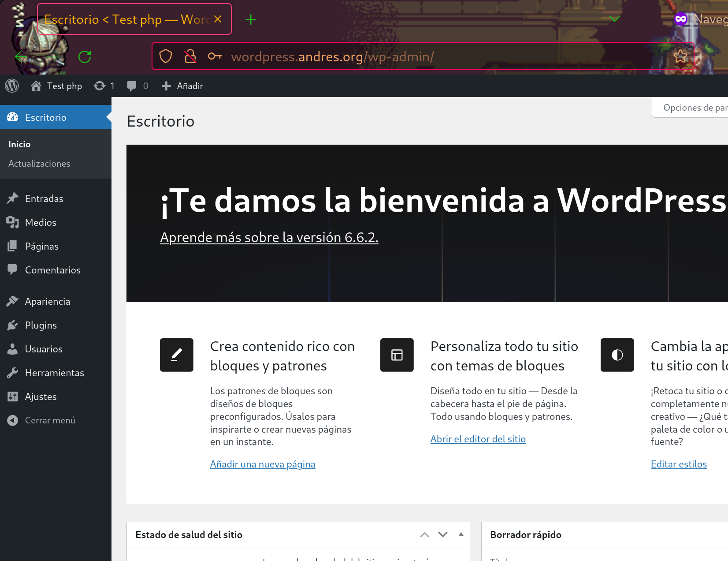The image size is (728, 561).
Task: Open Aprende más sobre la versión 6.6.2 link
Action: (269, 237)
